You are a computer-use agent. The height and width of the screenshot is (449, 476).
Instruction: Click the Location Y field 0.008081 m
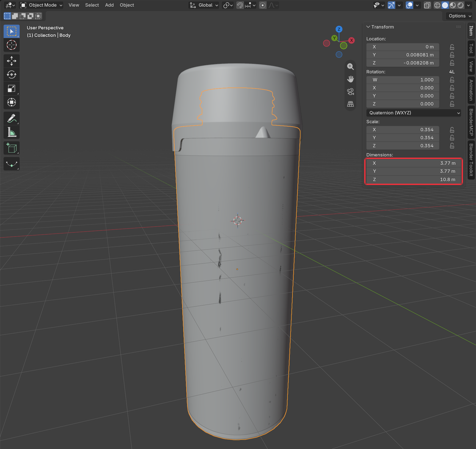(403, 55)
